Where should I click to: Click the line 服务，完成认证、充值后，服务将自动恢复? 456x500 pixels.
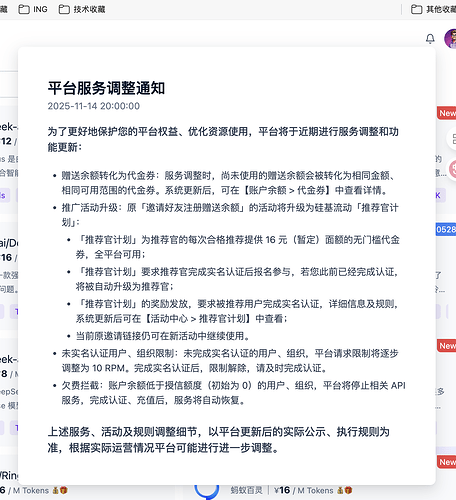[x=153, y=400]
